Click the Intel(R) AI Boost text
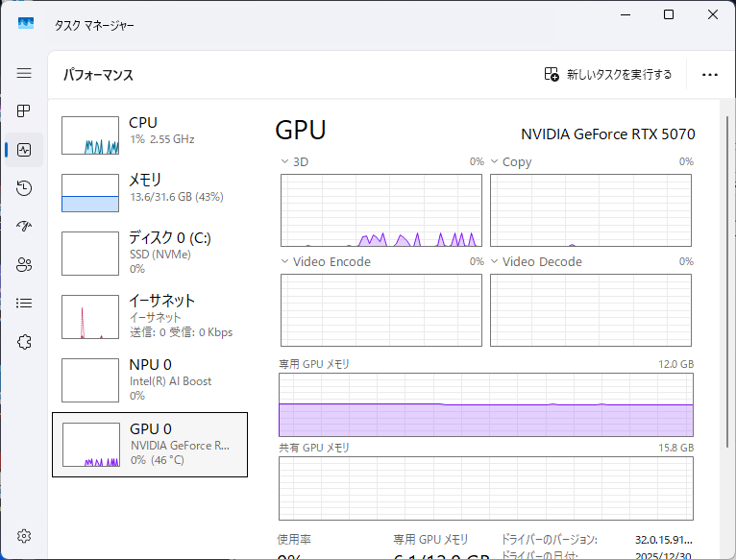The width and height of the screenshot is (736, 560). [x=170, y=381]
